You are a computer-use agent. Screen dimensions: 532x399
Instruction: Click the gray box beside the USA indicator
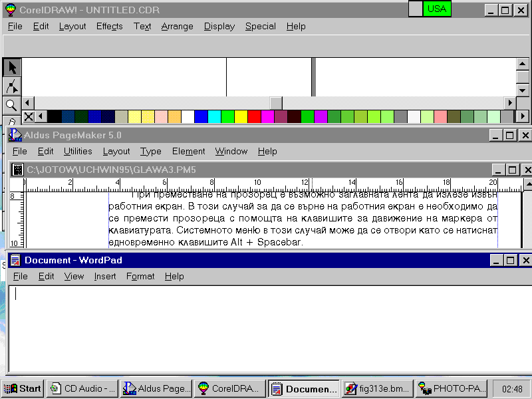416,9
